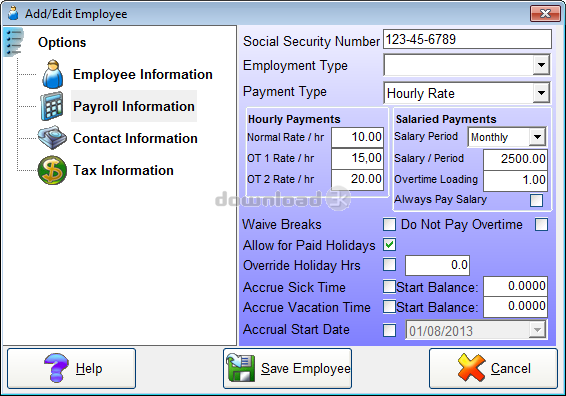This screenshot has height=396, width=566.
Task: Click the Contact Information telephone icon
Action: (52, 138)
